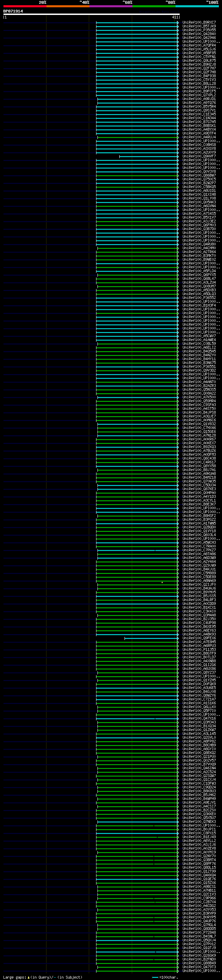Viewport: 222px width, 980px height.
Task: Click the white query sequence bar
Action: coord(92,14)
